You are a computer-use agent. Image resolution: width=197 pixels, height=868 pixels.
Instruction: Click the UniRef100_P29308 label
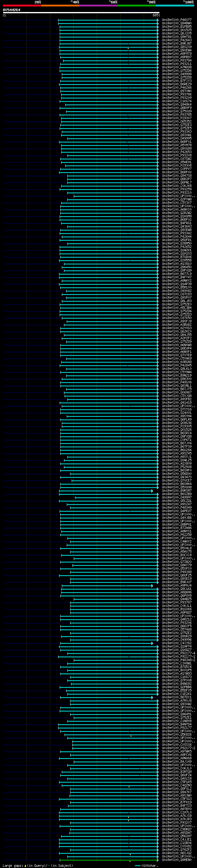177,165
